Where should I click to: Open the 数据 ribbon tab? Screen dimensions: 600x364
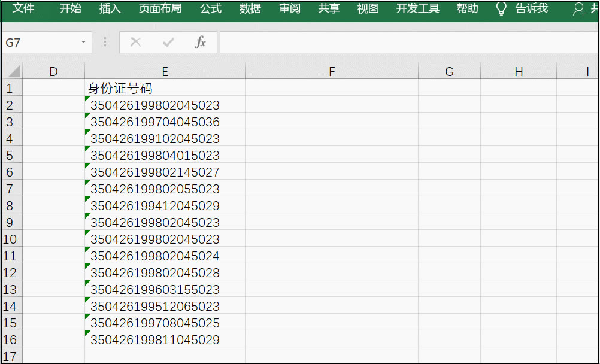pos(250,9)
